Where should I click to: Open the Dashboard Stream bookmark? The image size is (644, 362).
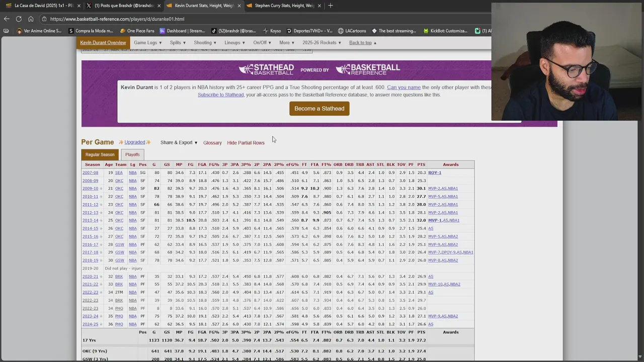pyautogui.click(x=182, y=31)
